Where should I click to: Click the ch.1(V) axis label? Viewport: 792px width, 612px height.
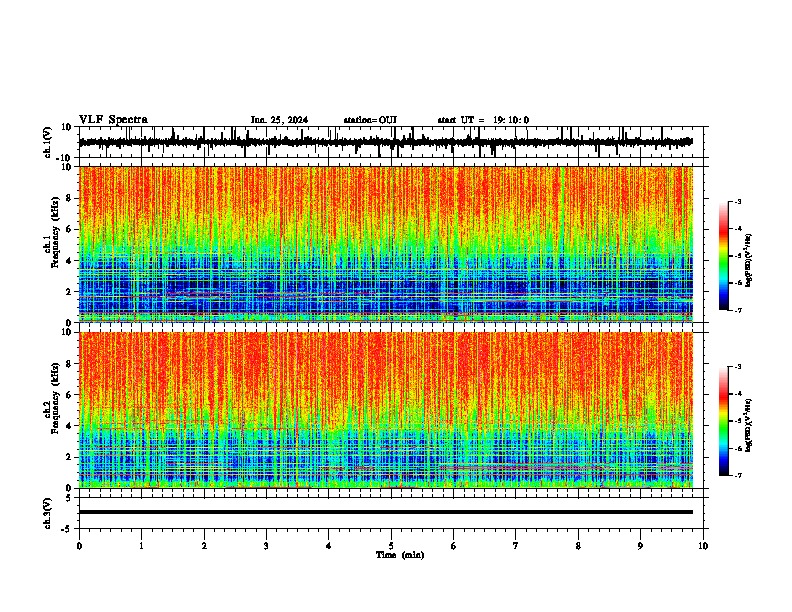pyautogui.click(x=48, y=142)
